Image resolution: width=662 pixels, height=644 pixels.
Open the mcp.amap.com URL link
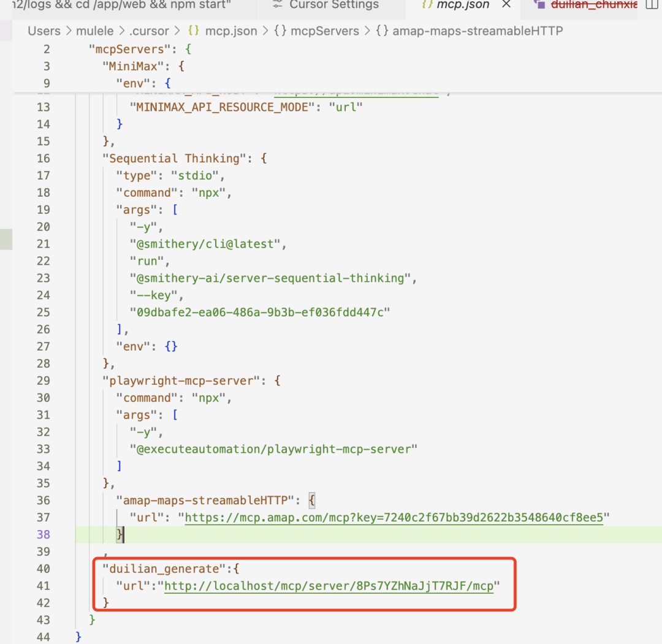[x=394, y=517]
